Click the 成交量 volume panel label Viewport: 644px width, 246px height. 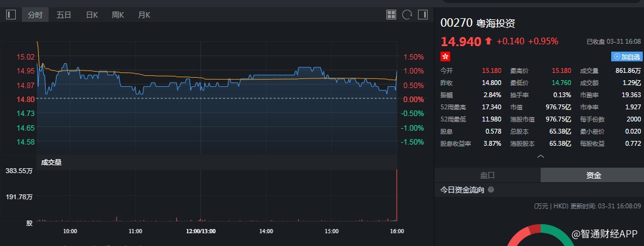click(x=51, y=162)
